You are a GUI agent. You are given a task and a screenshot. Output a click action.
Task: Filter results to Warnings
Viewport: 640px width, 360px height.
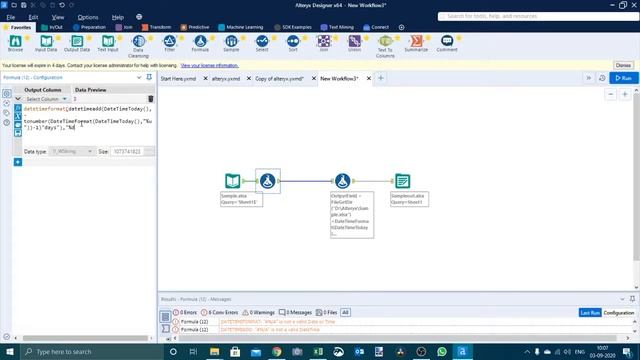259,312
